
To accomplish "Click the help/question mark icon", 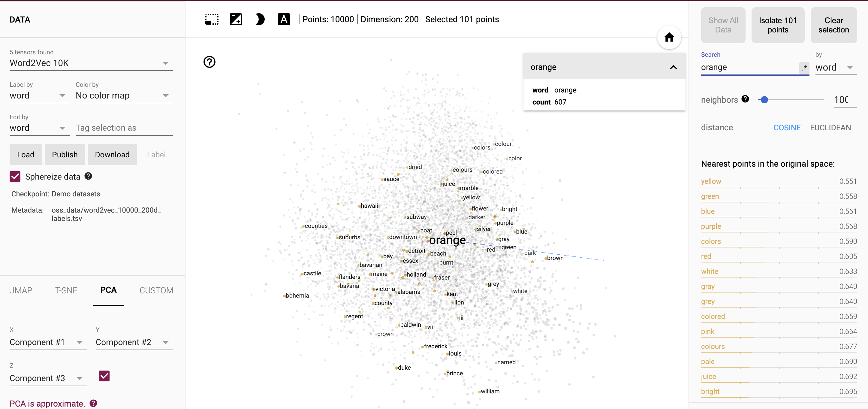I will point(210,62).
